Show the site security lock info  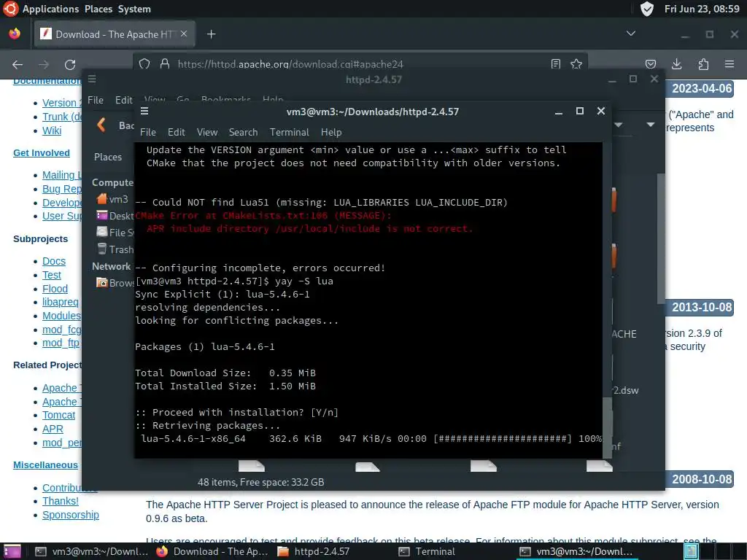(x=165, y=64)
